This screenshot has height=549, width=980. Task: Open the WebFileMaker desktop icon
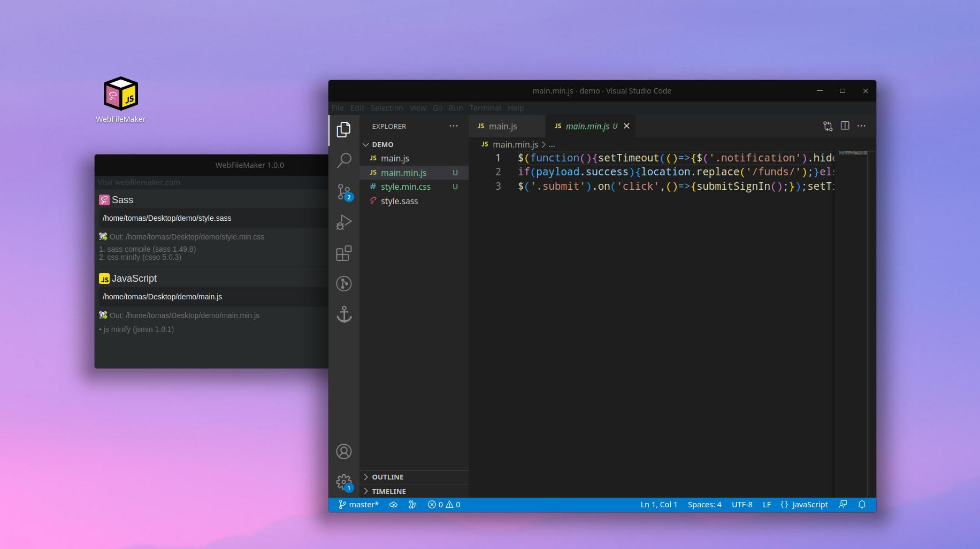(x=121, y=99)
